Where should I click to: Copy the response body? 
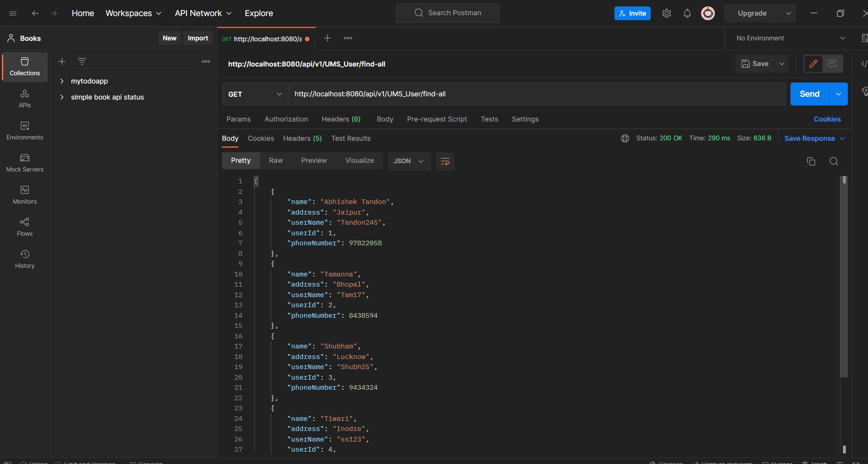click(x=811, y=161)
